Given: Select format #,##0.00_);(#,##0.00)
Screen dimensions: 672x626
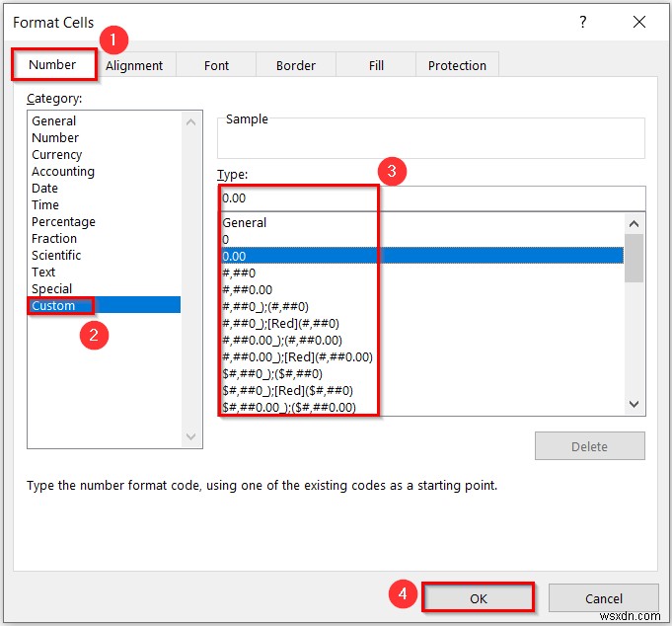Looking at the screenshot, I should 422,340.
